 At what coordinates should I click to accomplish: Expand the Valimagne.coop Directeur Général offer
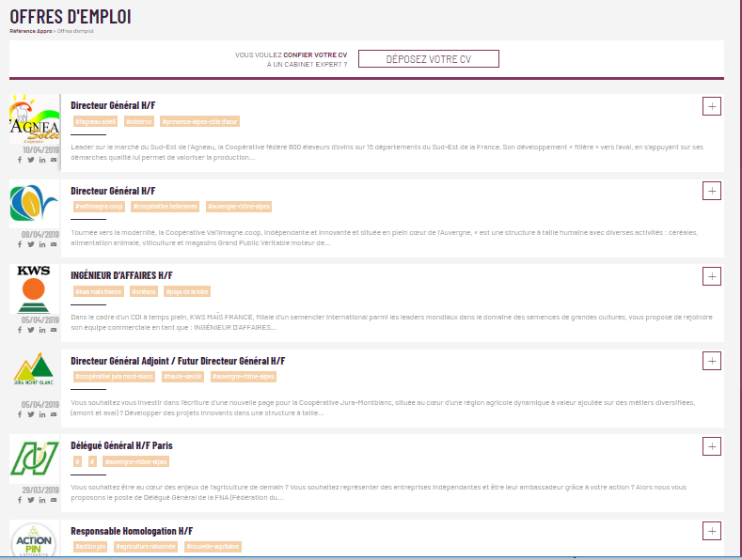pyautogui.click(x=712, y=191)
